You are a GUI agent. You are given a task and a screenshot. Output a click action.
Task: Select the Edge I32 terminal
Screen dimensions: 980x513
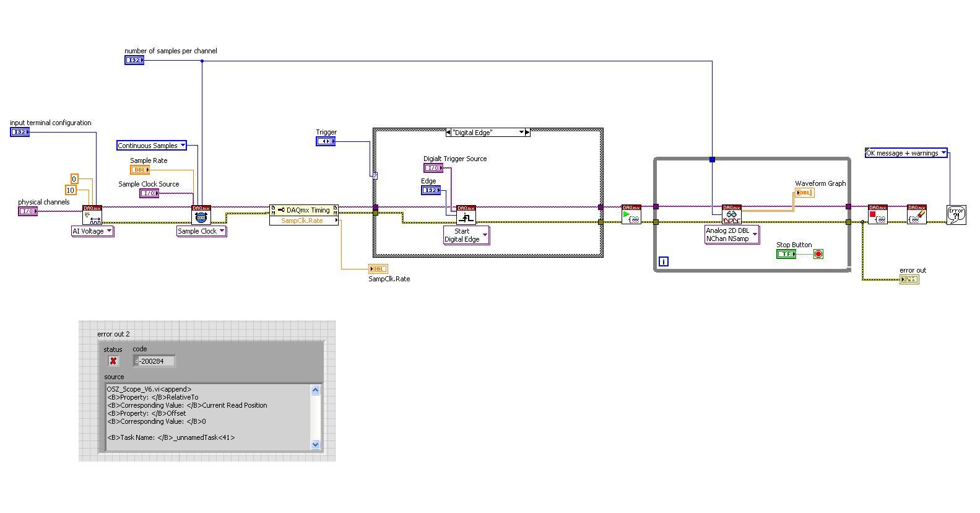pyautogui.click(x=431, y=190)
